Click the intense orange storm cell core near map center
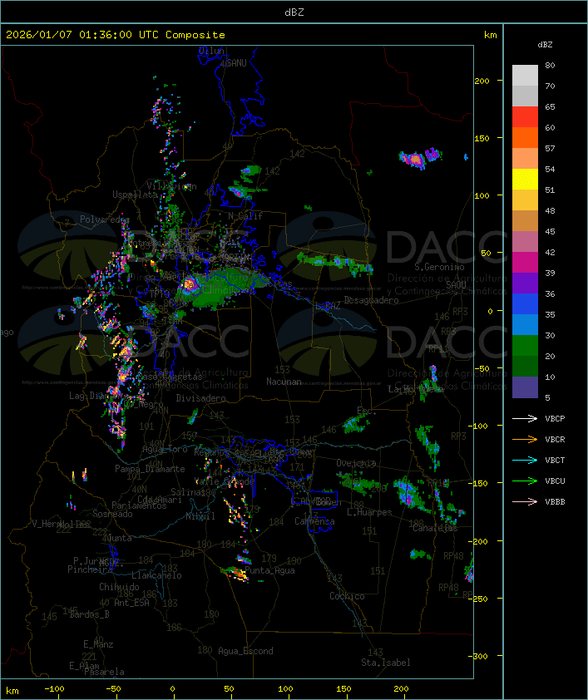 (189, 284)
